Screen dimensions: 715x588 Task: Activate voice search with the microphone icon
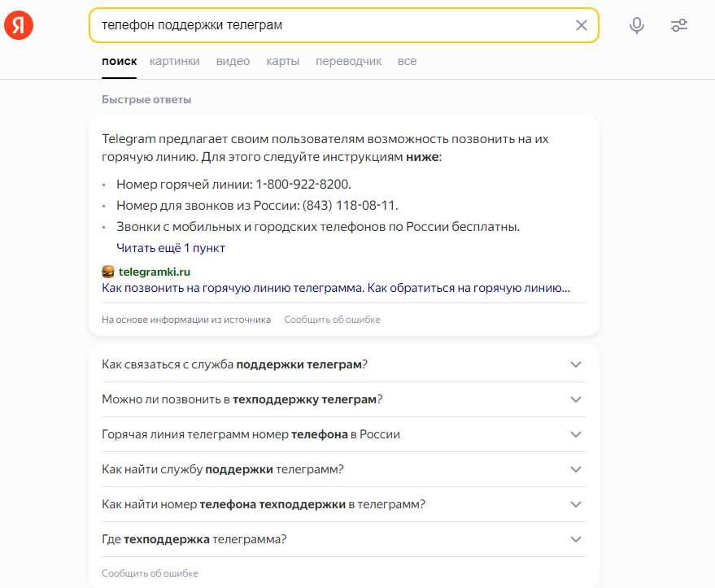click(x=637, y=25)
